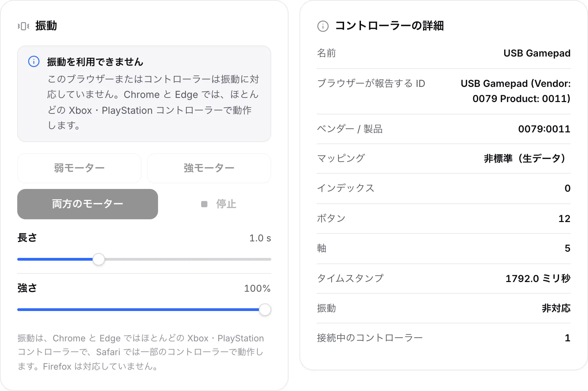This screenshot has width=588, height=391.
Task: Click the コントローラーの詳細 heading
Action: point(390,26)
